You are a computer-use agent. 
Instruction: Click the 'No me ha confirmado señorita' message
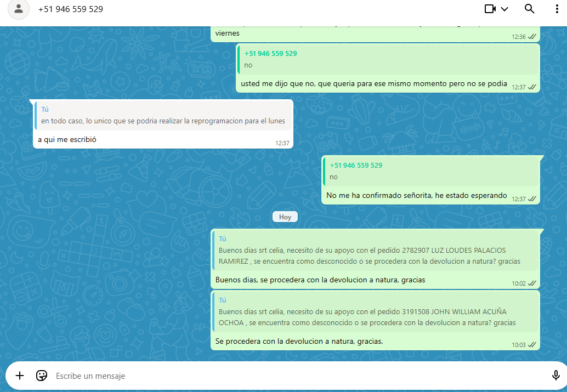(416, 196)
